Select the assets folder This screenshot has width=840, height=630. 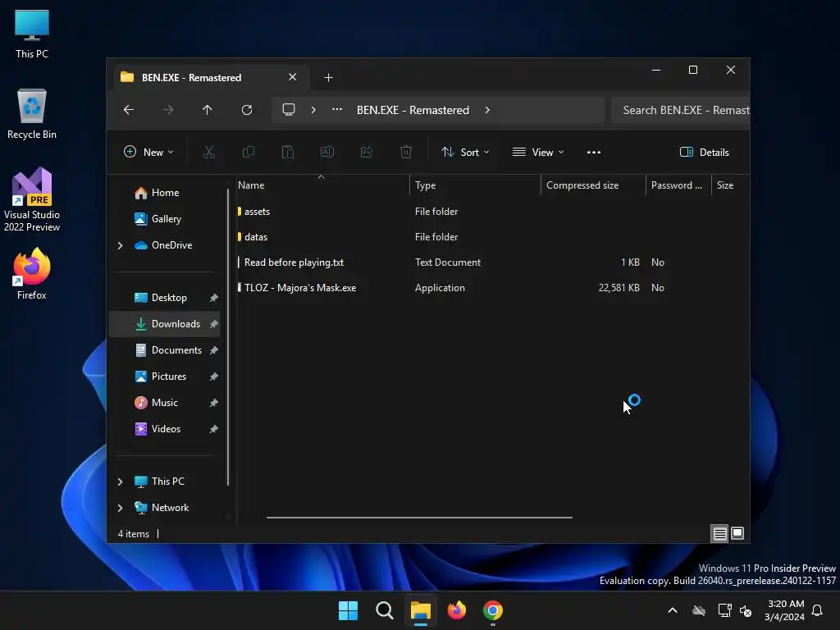coord(257,212)
